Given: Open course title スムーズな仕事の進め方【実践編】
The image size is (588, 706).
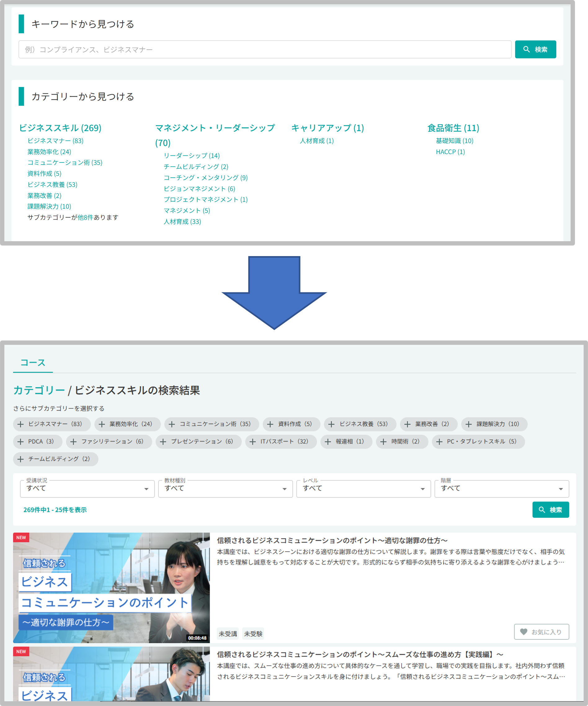Looking at the screenshot, I should coord(360,655).
